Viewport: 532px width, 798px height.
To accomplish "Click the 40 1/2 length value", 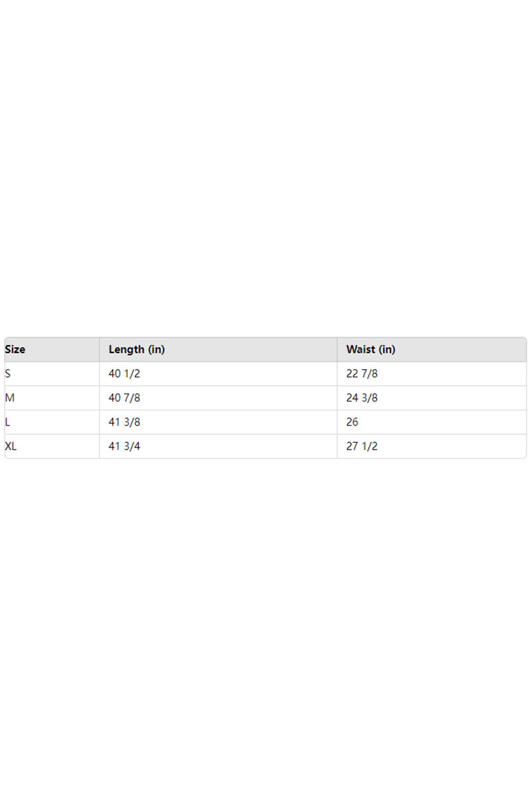I will tap(124, 374).
